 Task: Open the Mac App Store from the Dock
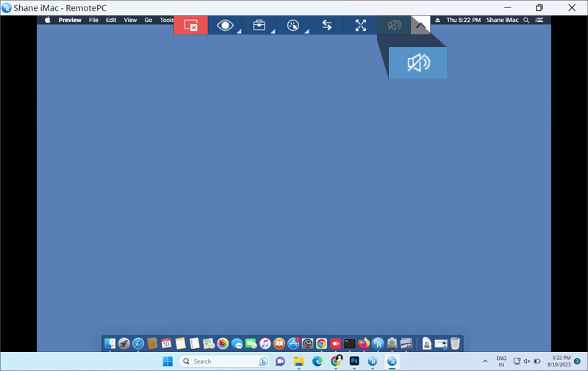(x=293, y=343)
